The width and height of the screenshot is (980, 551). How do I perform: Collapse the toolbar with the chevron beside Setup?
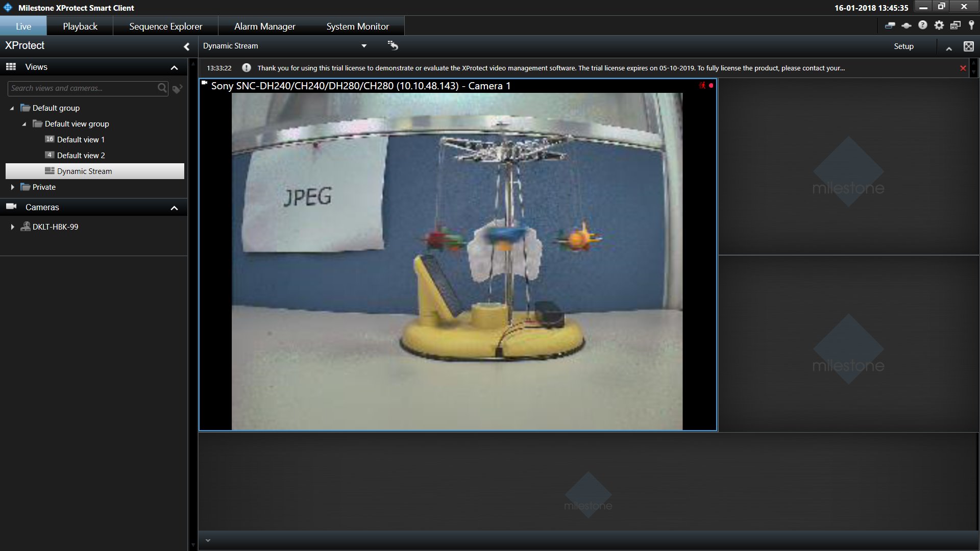point(949,48)
